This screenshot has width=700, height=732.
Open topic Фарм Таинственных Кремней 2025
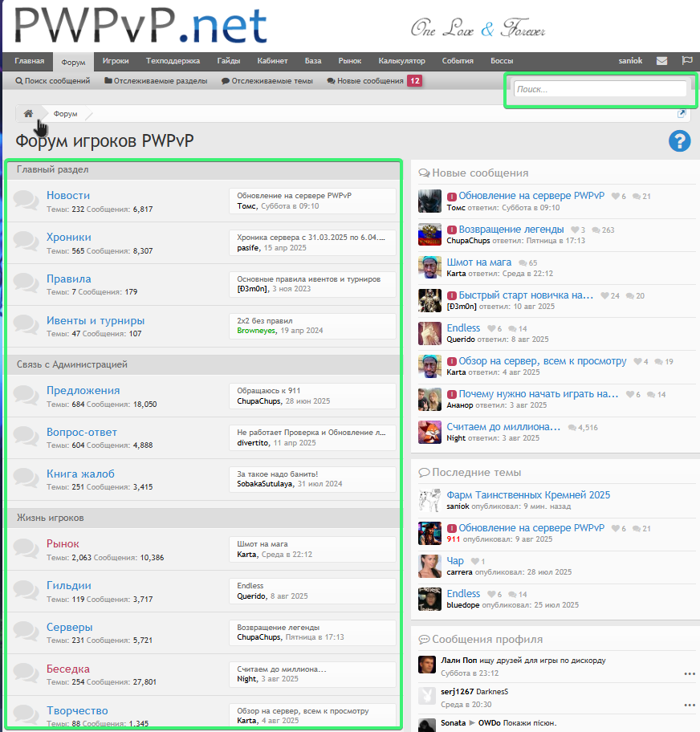[528, 494]
